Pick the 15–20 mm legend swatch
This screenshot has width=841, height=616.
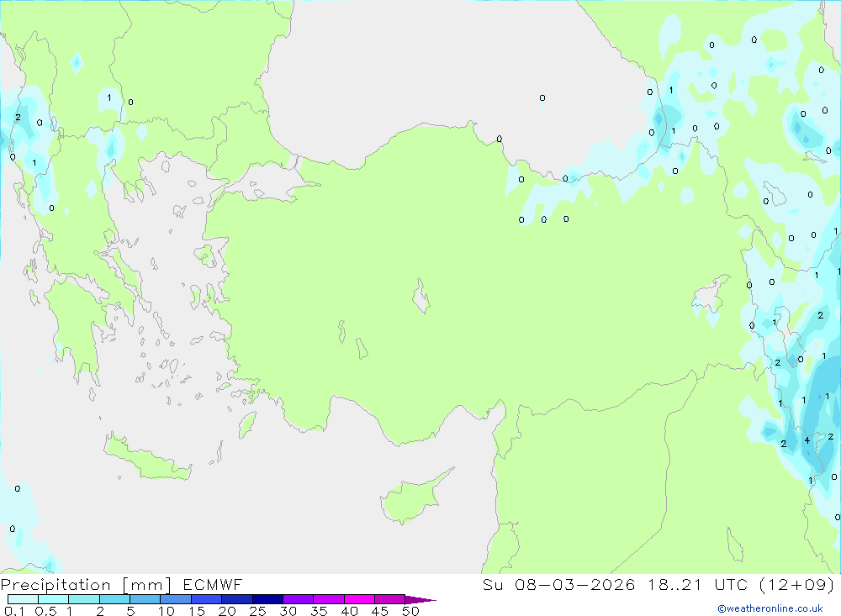pyautogui.click(x=206, y=599)
